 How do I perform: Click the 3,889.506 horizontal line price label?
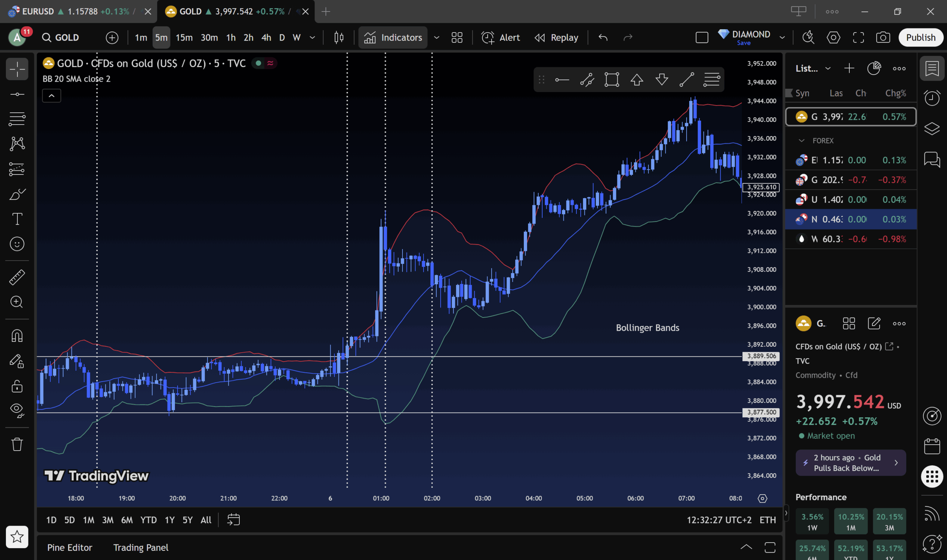pyautogui.click(x=761, y=356)
